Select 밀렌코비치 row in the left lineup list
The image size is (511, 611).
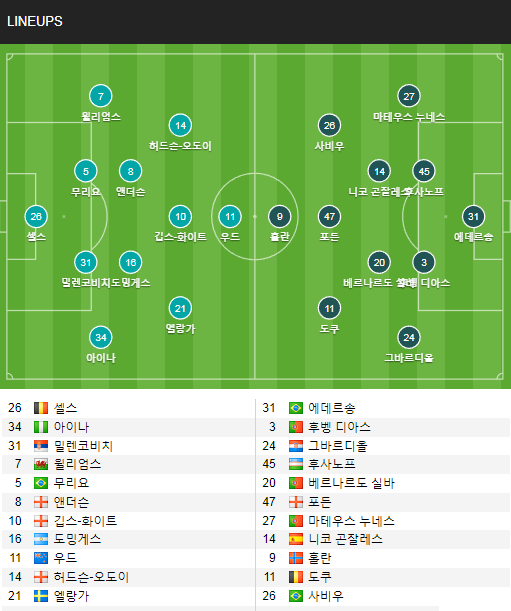pos(128,445)
